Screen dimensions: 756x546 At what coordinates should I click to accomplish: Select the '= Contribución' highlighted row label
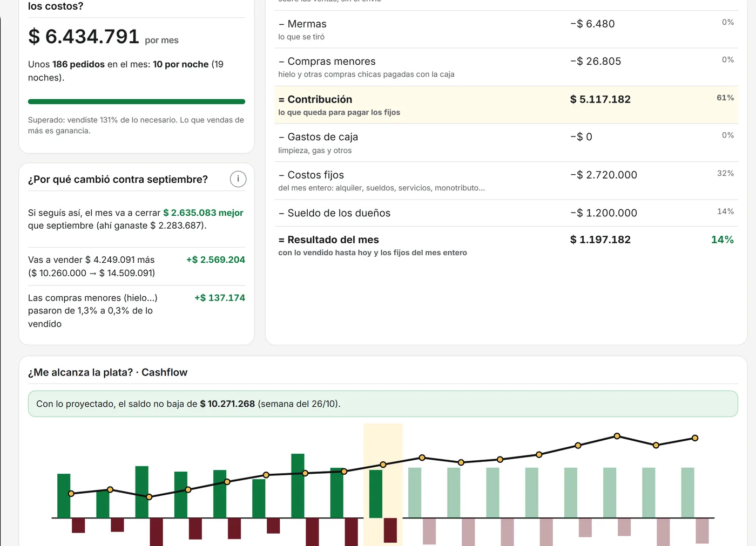pos(315,99)
